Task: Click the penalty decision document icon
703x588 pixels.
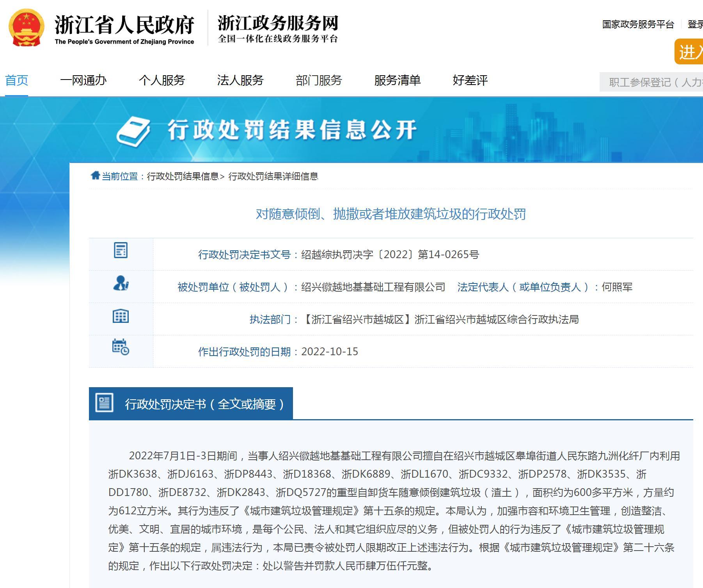Action: tap(104, 403)
